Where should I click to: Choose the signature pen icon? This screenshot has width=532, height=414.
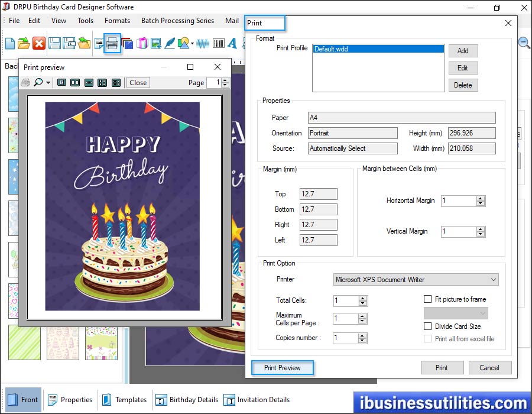(170, 43)
